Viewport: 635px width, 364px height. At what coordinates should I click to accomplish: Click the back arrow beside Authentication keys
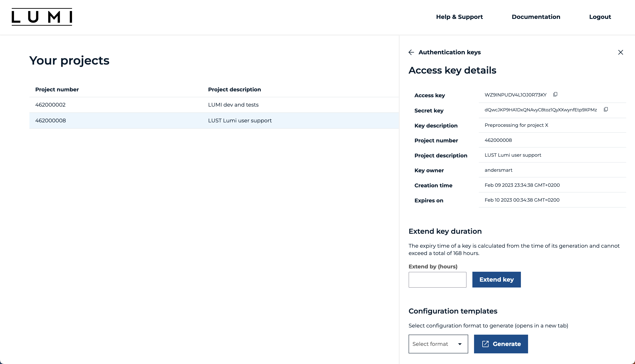click(x=411, y=52)
